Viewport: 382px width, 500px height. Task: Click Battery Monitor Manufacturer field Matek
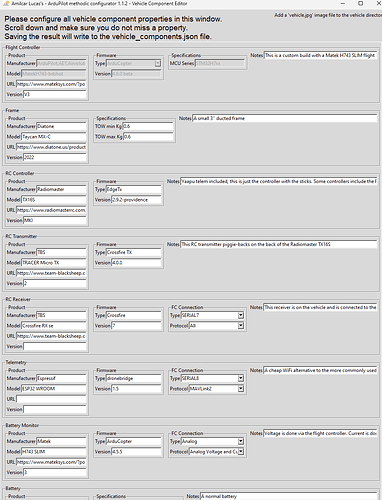61,441
